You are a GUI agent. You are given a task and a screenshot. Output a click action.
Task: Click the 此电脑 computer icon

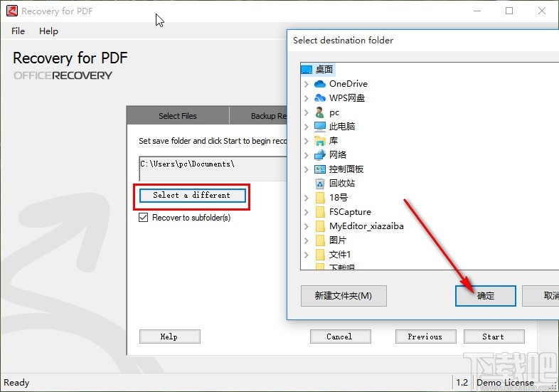coord(320,126)
